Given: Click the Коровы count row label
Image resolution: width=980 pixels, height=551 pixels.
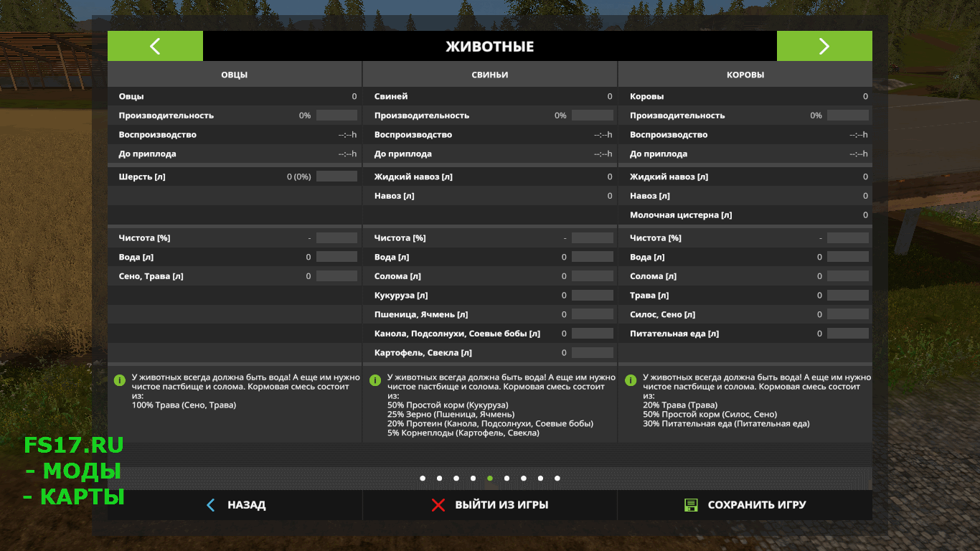Looking at the screenshot, I should 646,96.
